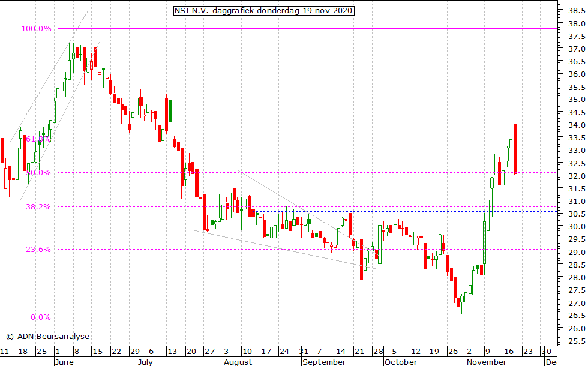Select the 'July' month label on the time axis

[x=145, y=362]
